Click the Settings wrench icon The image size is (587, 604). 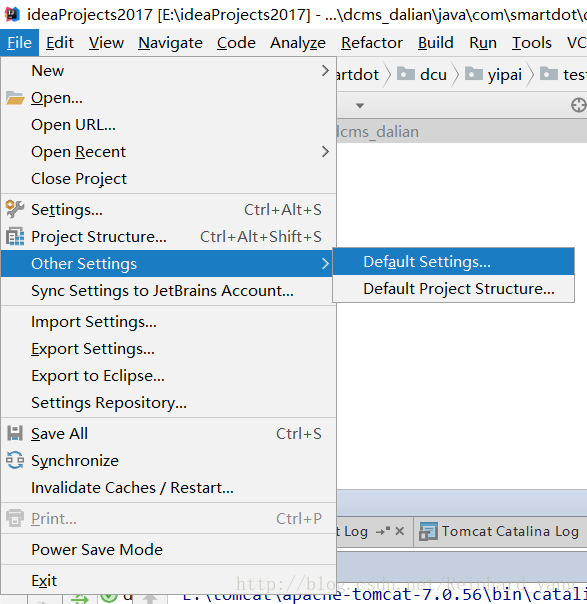(x=15, y=210)
